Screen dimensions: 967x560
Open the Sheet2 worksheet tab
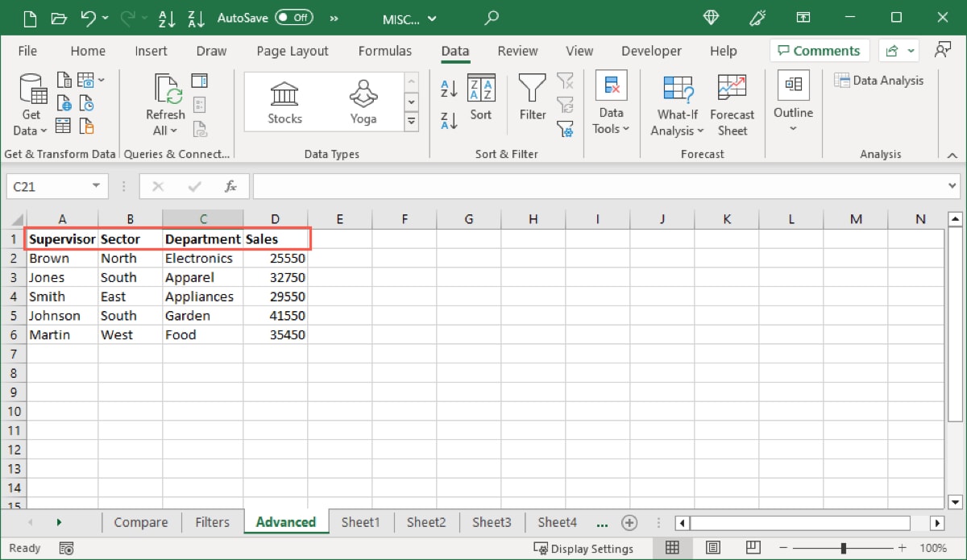pyautogui.click(x=426, y=522)
